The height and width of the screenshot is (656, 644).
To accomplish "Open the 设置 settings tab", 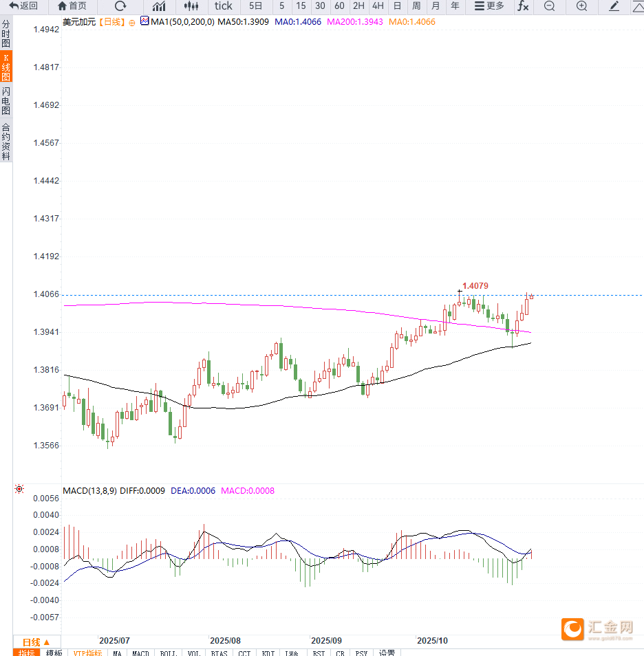I will click(387, 653).
